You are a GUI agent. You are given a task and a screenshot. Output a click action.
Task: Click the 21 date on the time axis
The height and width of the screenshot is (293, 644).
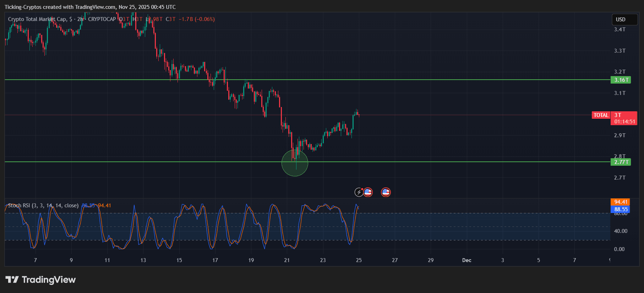[x=287, y=260]
